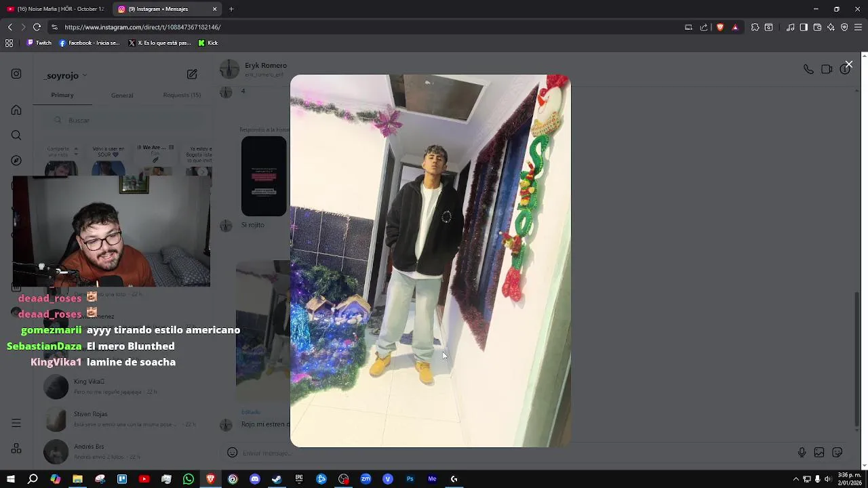The width and height of the screenshot is (868, 488).
Task: Switch to the Primary inbox tab
Action: coord(62,95)
